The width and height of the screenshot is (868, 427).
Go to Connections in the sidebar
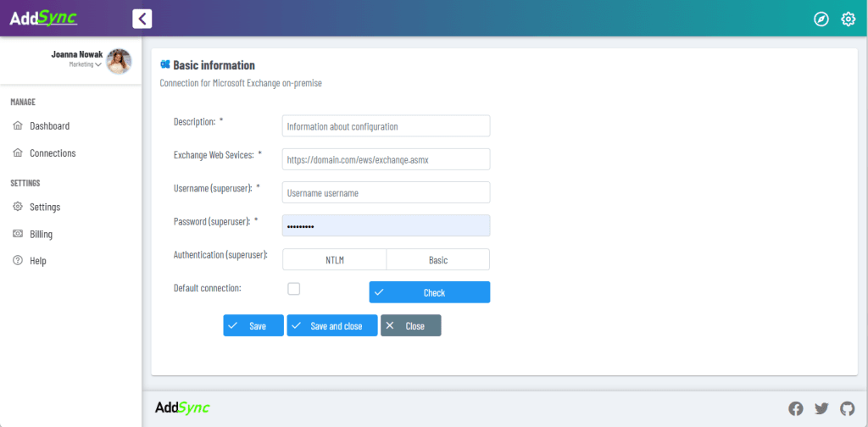click(x=53, y=153)
